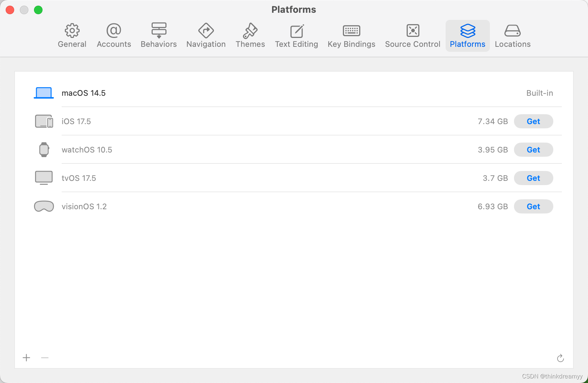Download tvOS 17.5 with Get
Viewport: 588px width, 383px height.
[533, 178]
